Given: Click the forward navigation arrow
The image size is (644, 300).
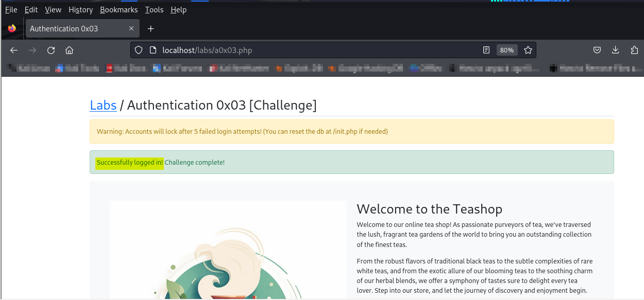Looking at the screenshot, I should click(x=32, y=50).
